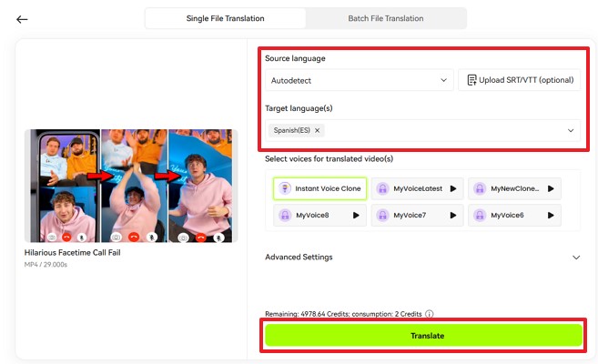598x364 pixels.
Task: Switch to Batch File Translation tab
Action: click(385, 19)
